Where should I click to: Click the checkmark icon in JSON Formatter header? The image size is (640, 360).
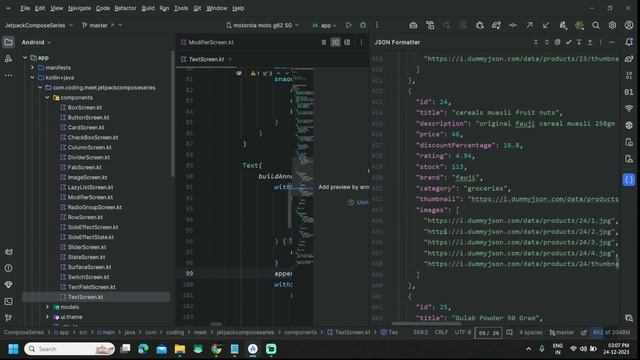pos(568,42)
